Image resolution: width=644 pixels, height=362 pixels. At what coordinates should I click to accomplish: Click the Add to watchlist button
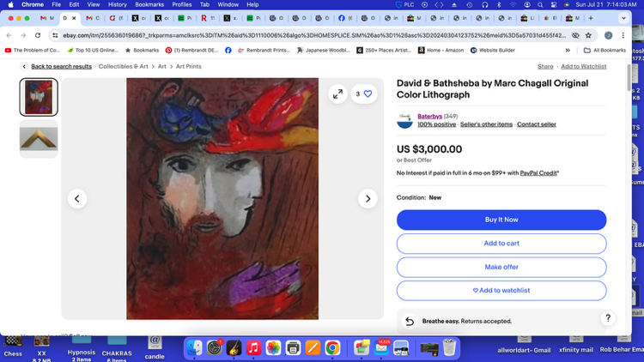coord(501,291)
